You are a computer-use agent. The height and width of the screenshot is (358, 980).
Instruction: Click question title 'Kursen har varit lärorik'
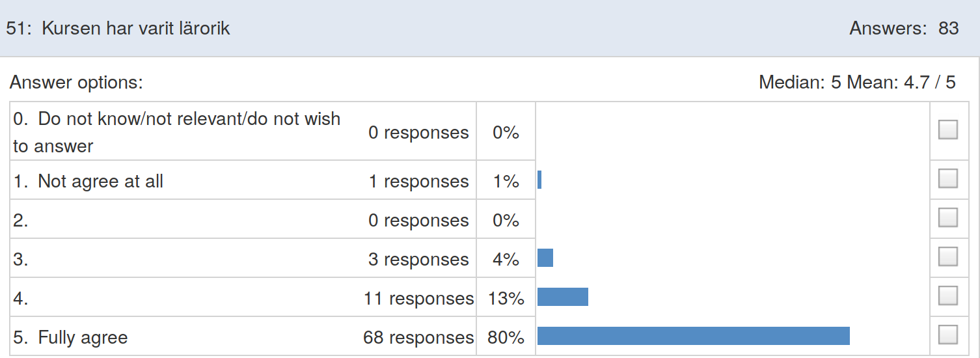[x=135, y=29]
